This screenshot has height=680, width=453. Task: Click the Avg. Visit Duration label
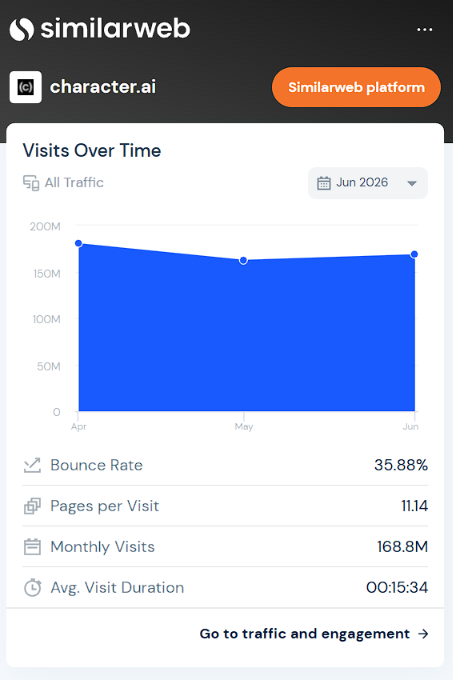pos(117,588)
